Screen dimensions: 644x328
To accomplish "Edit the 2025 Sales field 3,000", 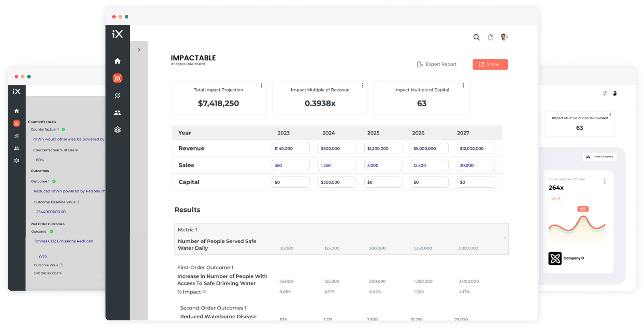I will (383, 166).
